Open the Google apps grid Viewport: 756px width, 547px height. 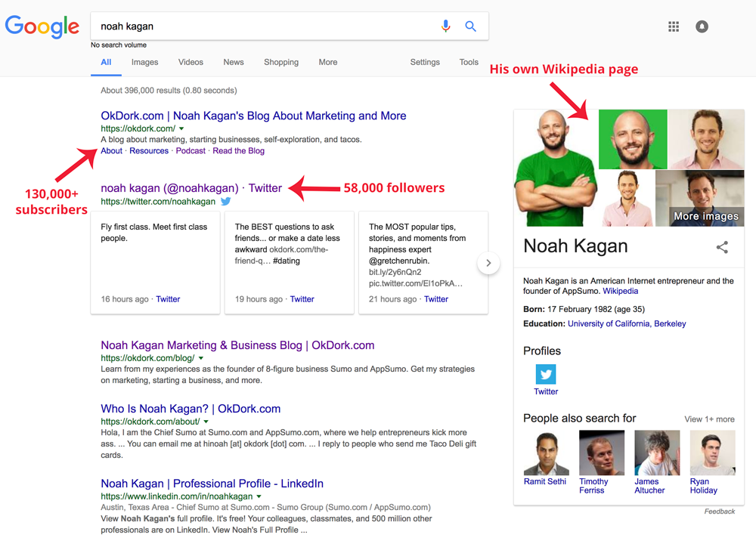[674, 26]
